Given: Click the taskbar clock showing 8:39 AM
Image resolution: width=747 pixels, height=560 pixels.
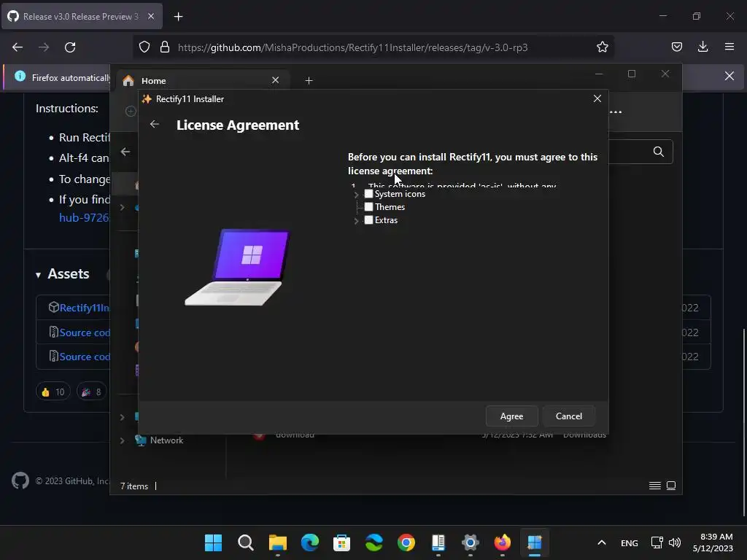Looking at the screenshot, I should [x=713, y=542].
